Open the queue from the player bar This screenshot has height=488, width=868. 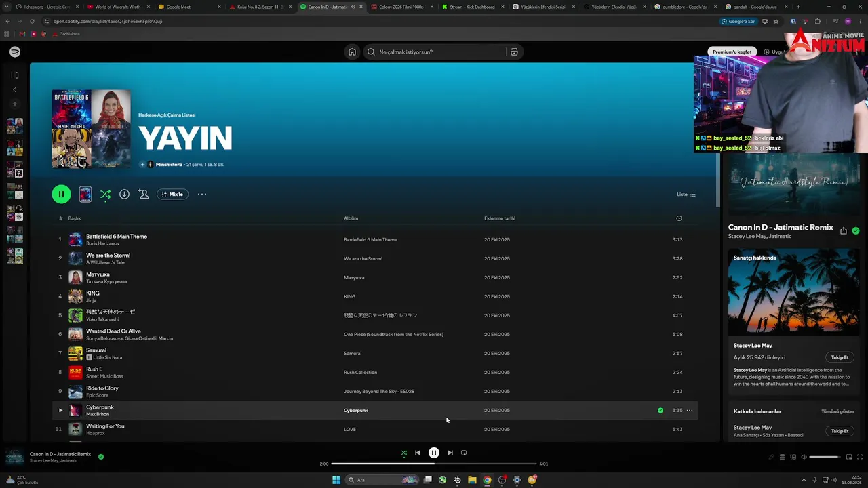click(782, 457)
